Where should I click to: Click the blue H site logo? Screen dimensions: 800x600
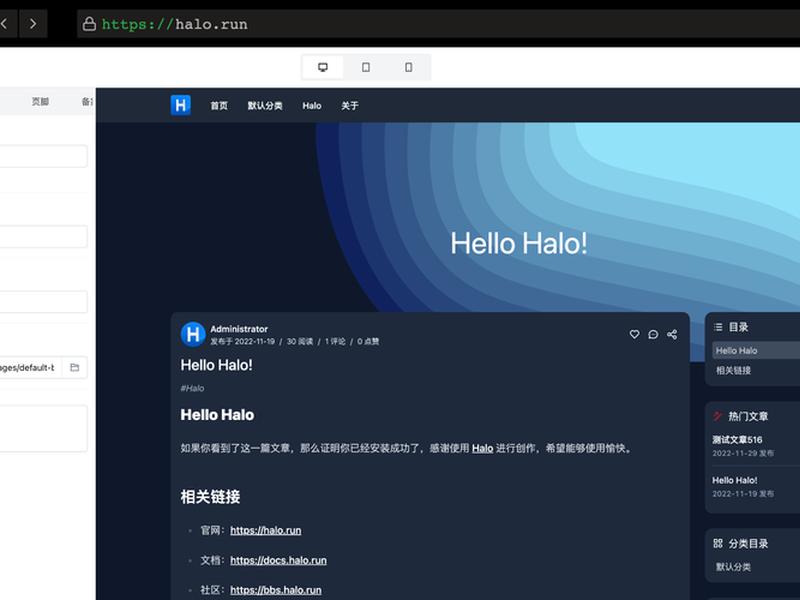[x=181, y=105]
